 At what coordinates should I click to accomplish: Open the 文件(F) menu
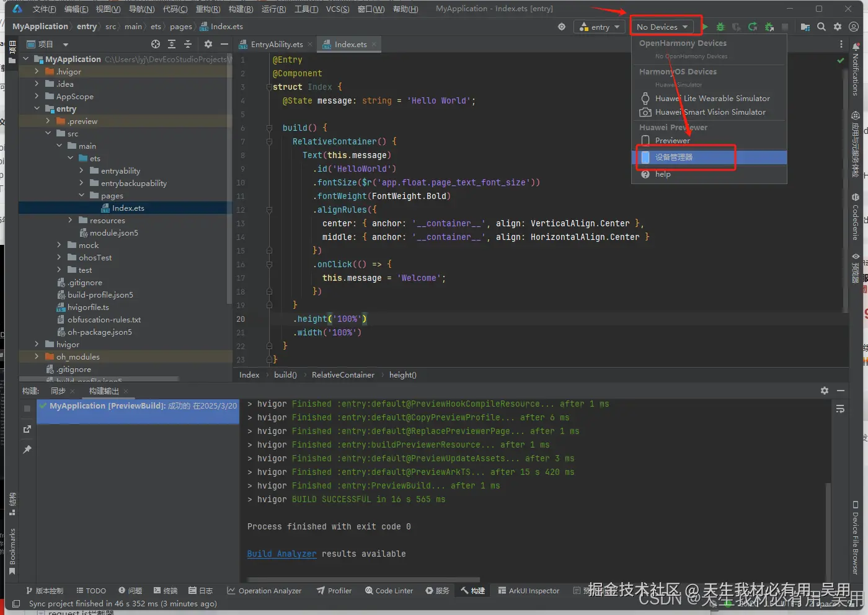click(x=44, y=9)
